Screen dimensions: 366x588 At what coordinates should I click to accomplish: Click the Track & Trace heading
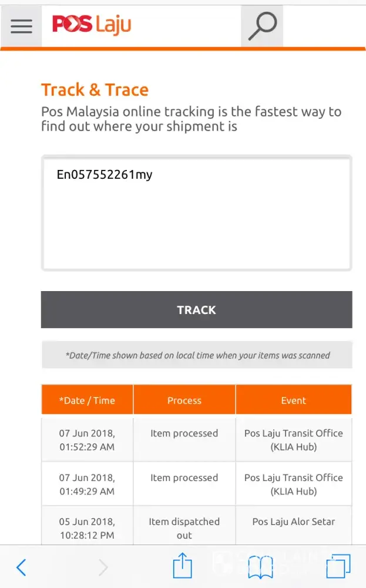pyautogui.click(x=95, y=90)
